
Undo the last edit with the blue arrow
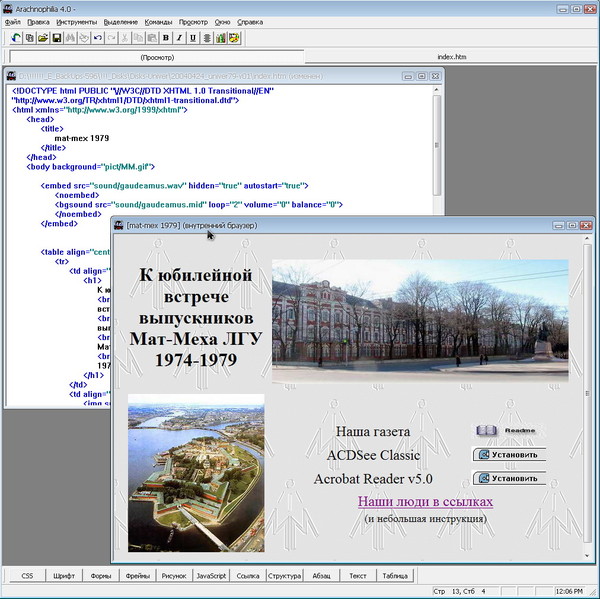click(x=98, y=38)
